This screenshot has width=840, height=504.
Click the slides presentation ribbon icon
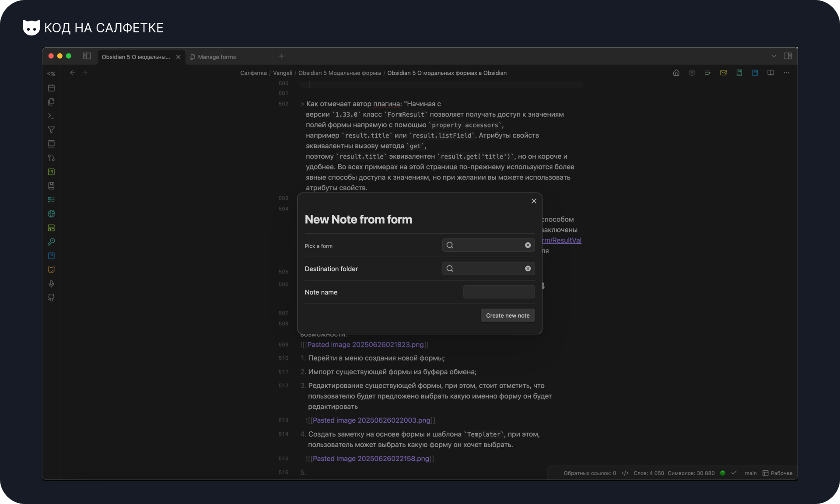point(51,144)
